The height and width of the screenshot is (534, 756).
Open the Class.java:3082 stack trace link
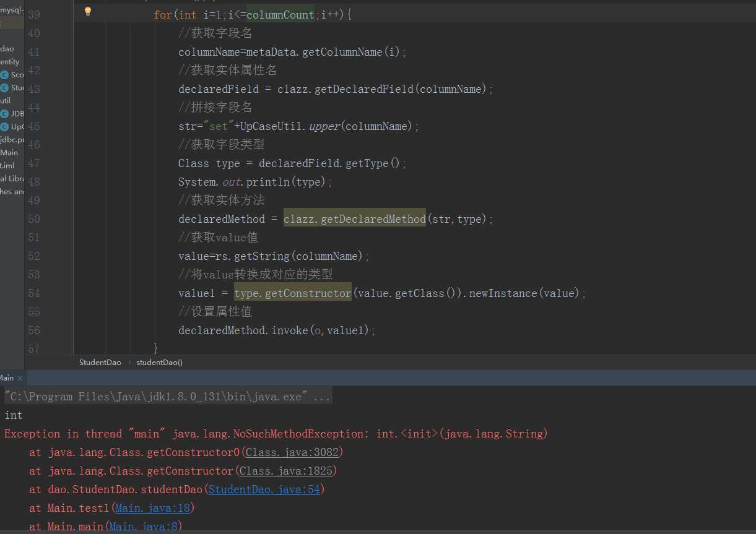pyautogui.click(x=292, y=452)
